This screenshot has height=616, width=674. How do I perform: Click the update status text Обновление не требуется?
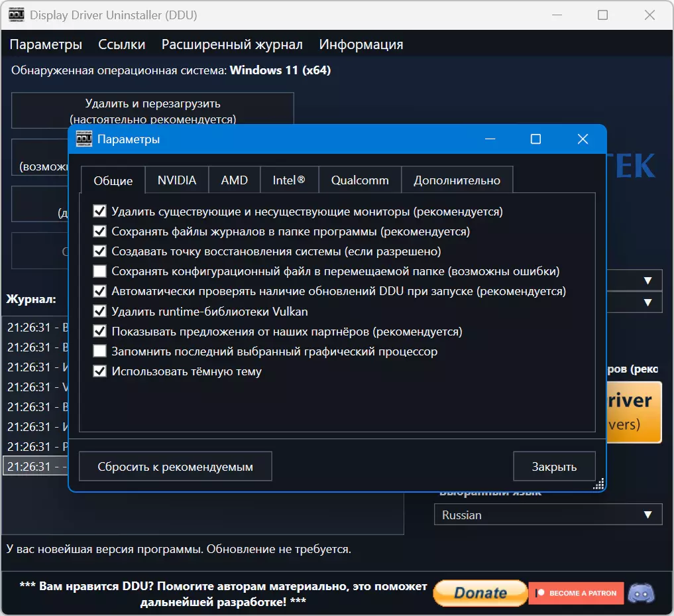coord(278,549)
